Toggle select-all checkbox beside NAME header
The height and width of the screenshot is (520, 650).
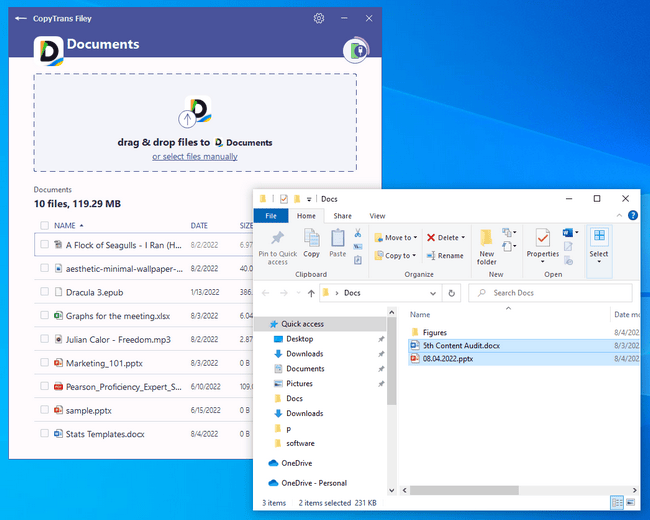point(44,226)
